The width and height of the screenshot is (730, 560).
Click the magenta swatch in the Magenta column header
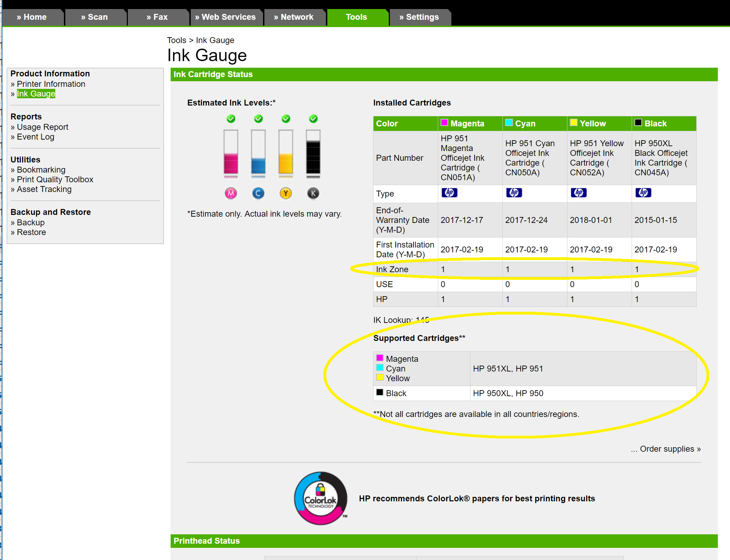coord(444,123)
